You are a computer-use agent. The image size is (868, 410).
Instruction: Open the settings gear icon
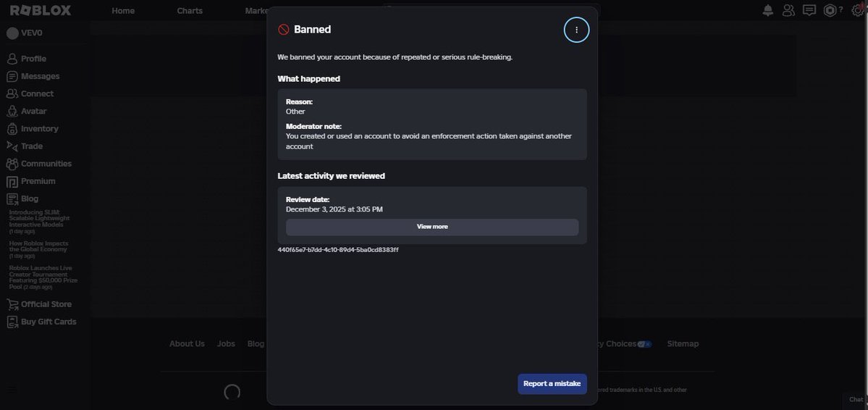point(857,11)
